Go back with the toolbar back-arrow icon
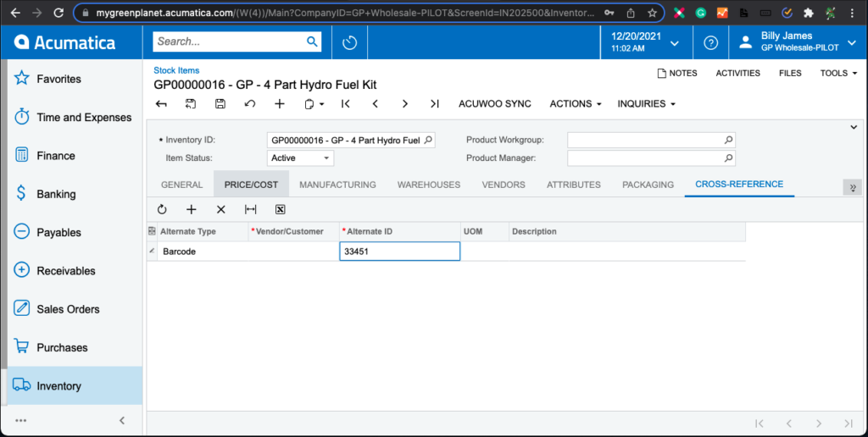Viewport: 868px width, 437px height. pyautogui.click(x=161, y=103)
